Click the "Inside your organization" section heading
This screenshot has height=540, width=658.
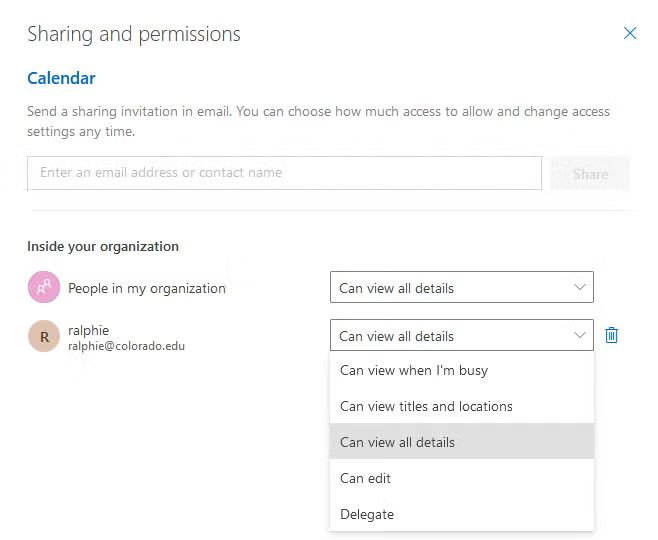(103, 246)
